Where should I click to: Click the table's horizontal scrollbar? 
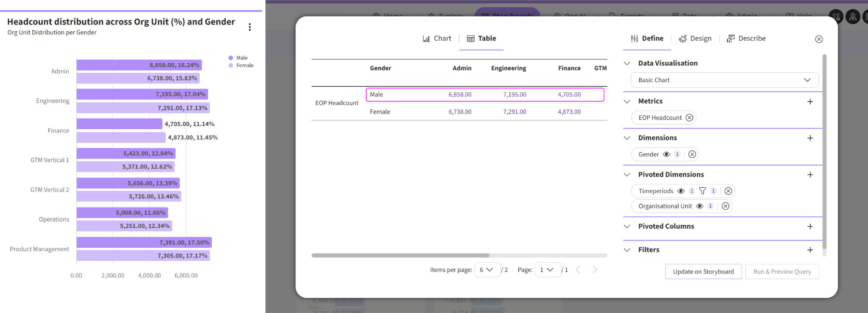(x=400, y=255)
